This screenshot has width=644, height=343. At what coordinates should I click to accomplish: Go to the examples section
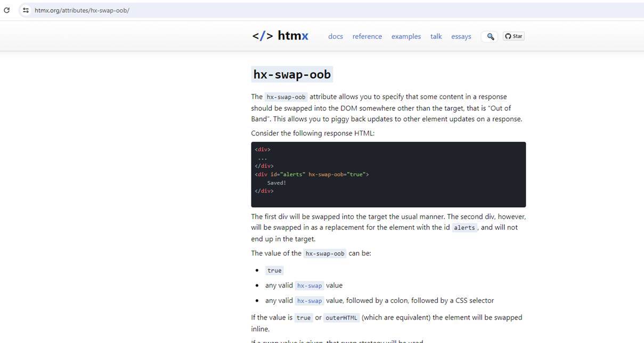point(406,36)
